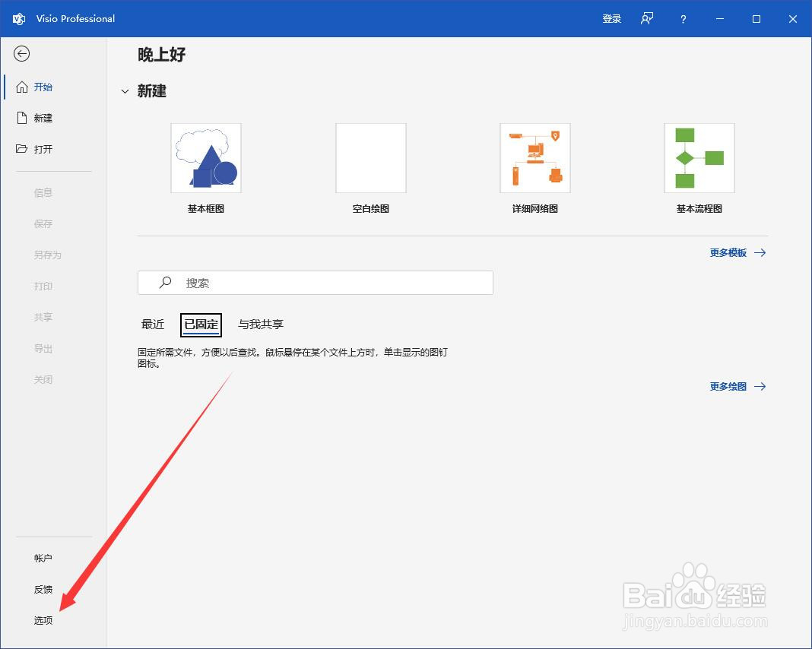812x649 pixels.
Task: Open the 基本框图 template thumbnail
Action: click(x=206, y=158)
